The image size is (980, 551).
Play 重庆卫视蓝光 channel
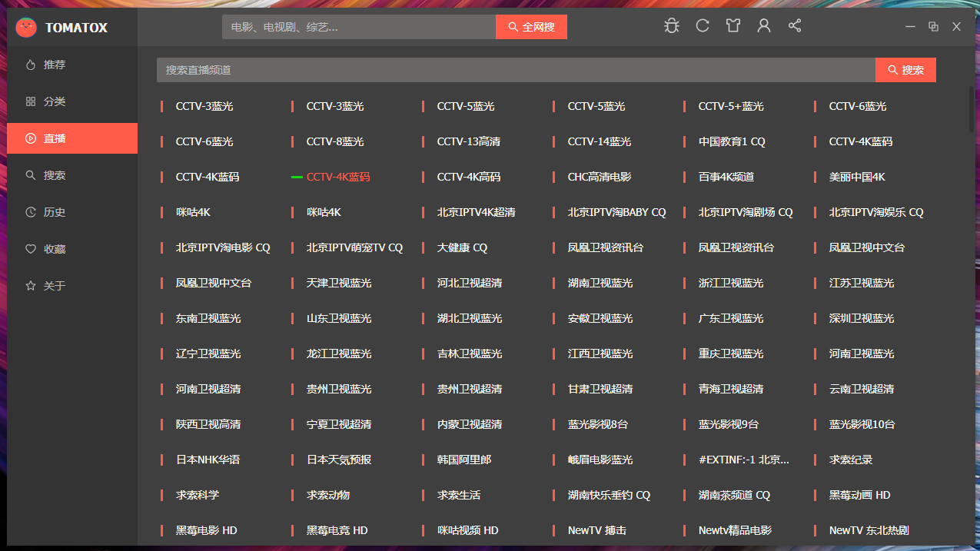[731, 354]
